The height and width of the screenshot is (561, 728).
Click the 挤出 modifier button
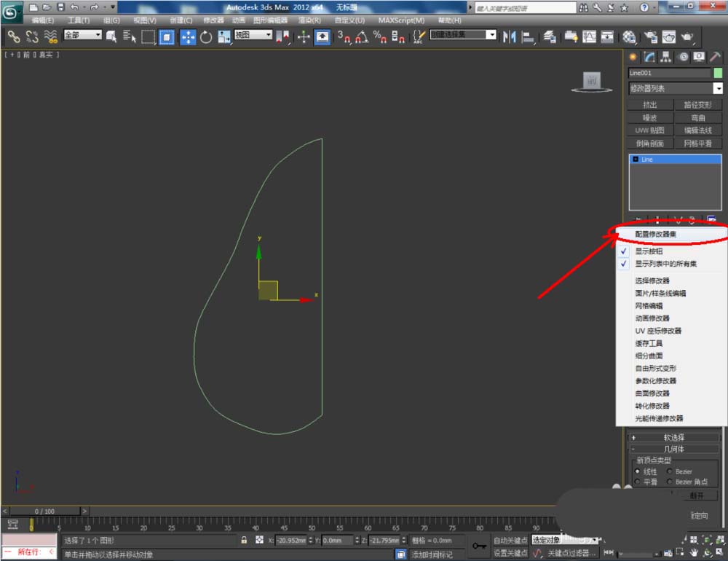(x=650, y=105)
